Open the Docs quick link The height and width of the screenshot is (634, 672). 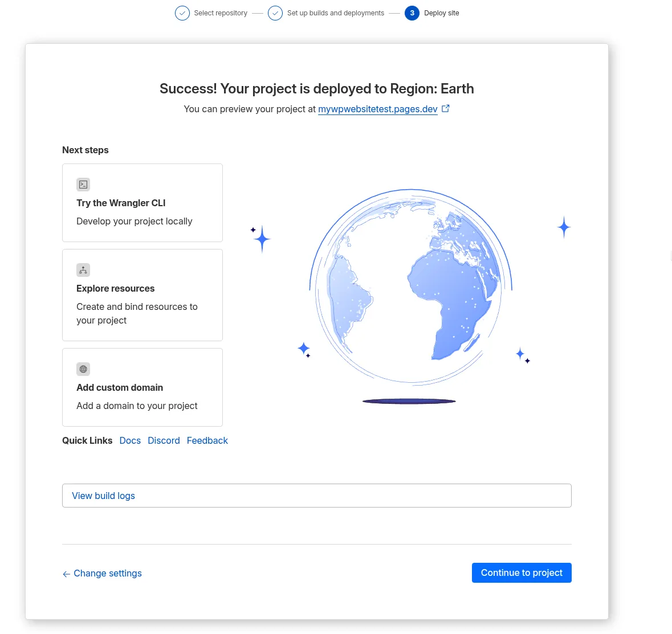[130, 440]
